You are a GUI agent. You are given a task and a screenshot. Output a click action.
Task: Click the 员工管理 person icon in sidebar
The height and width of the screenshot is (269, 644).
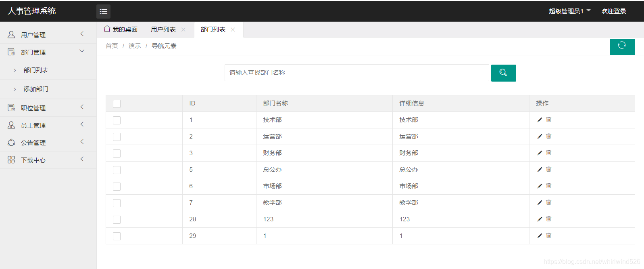(11, 125)
